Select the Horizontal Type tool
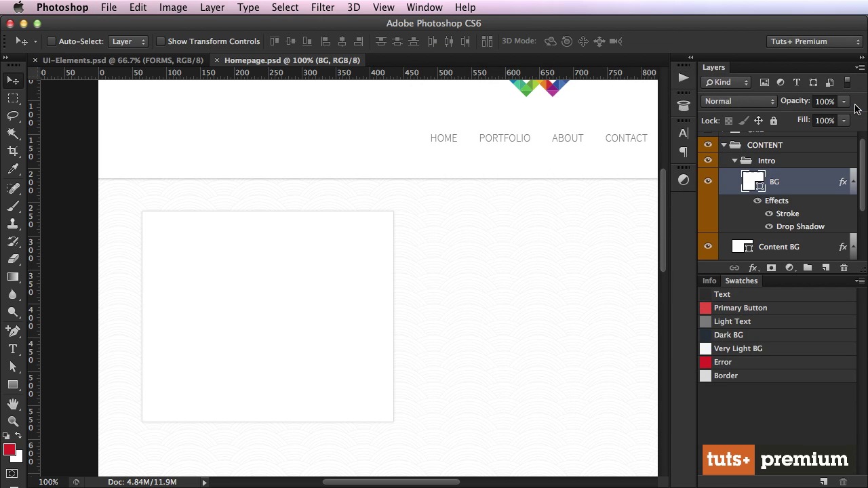 pos(13,349)
